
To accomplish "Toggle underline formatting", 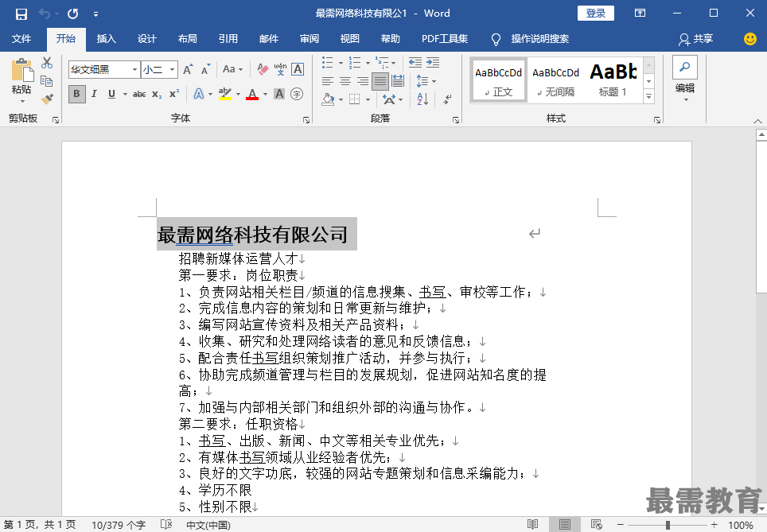I will (111, 94).
